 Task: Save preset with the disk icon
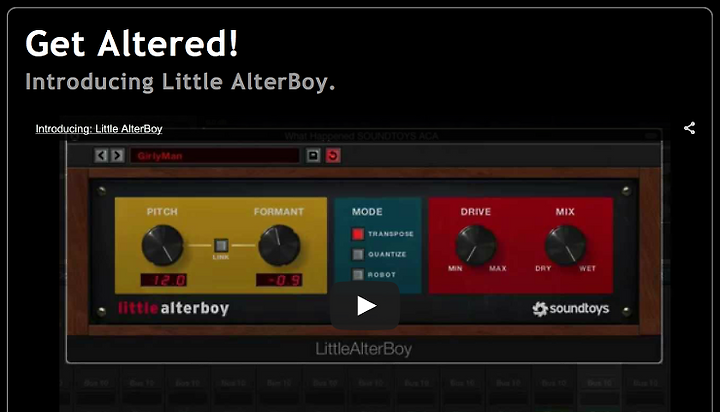coord(313,156)
